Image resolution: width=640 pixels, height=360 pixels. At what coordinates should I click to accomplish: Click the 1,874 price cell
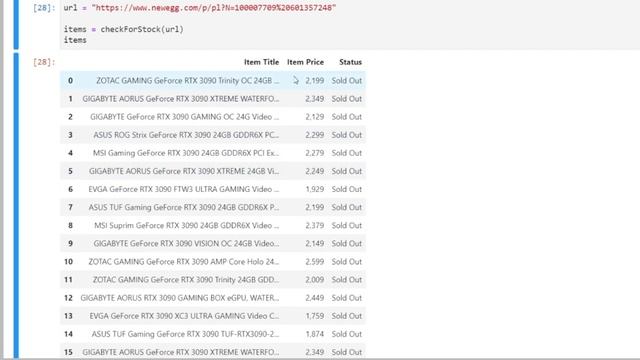(314, 334)
